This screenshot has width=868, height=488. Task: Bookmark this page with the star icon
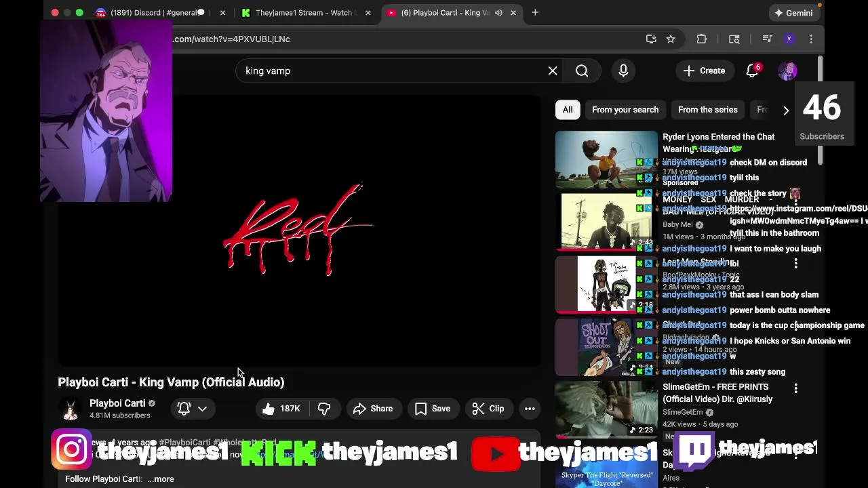(671, 39)
